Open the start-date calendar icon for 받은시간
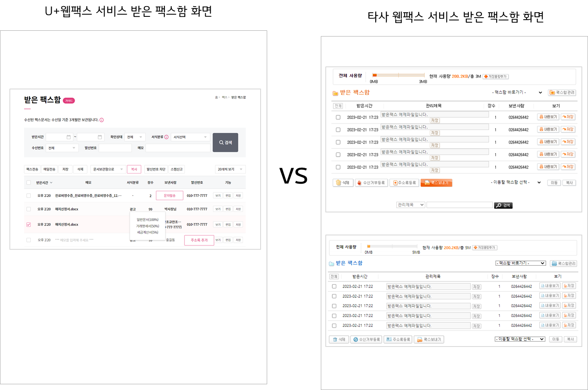 (68, 137)
